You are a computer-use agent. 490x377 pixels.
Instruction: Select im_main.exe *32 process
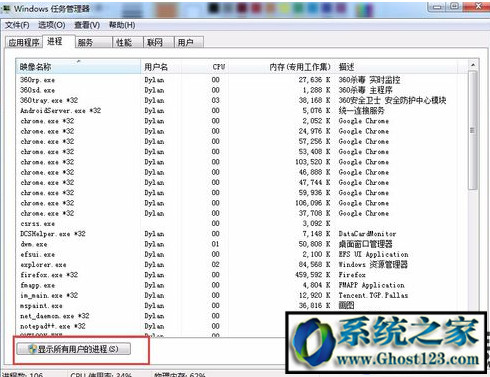click(242, 295)
